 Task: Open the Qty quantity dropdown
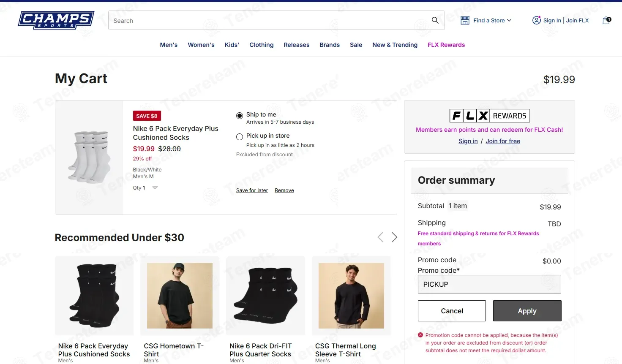(146, 188)
